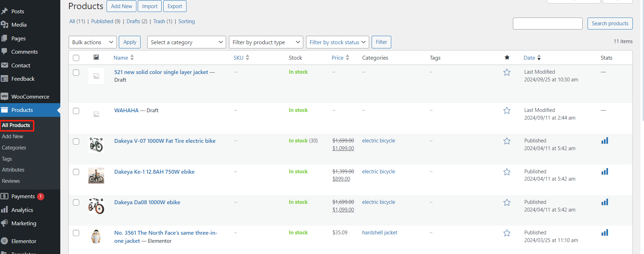Screen dimensions: 644x254
Task: View stats chart for No. 3561 jacket
Action: pyautogui.click(x=605, y=233)
